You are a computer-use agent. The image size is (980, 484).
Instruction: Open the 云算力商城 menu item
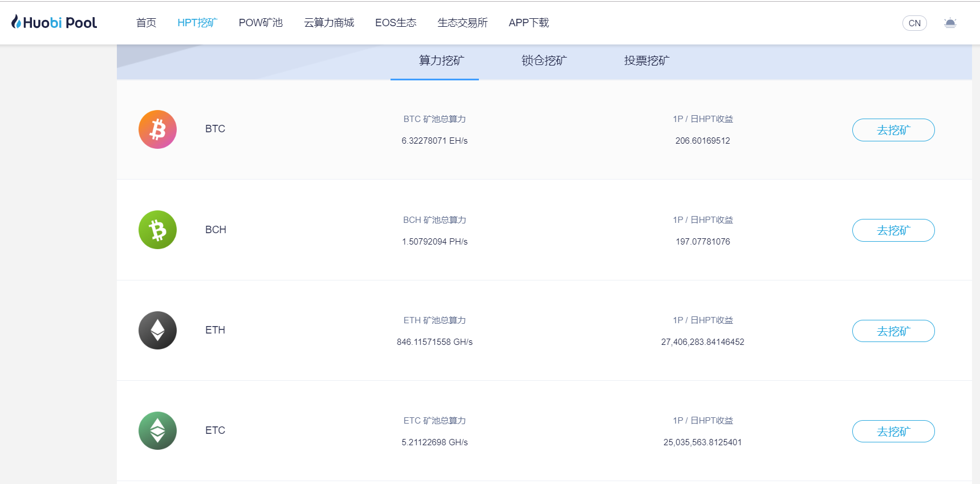tap(329, 23)
